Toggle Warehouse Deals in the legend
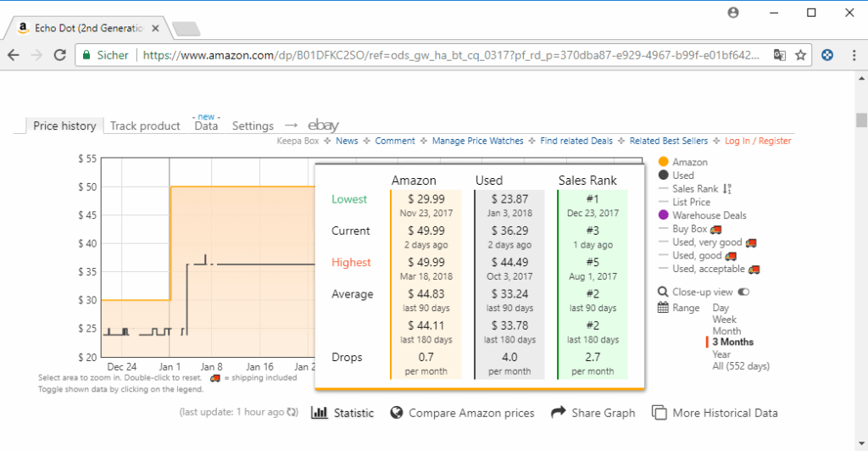Viewport: 868px width, 451px height. [709, 215]
